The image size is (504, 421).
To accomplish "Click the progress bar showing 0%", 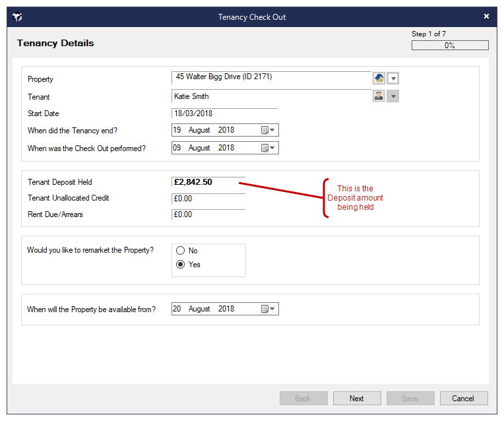I will coord(450,46).
